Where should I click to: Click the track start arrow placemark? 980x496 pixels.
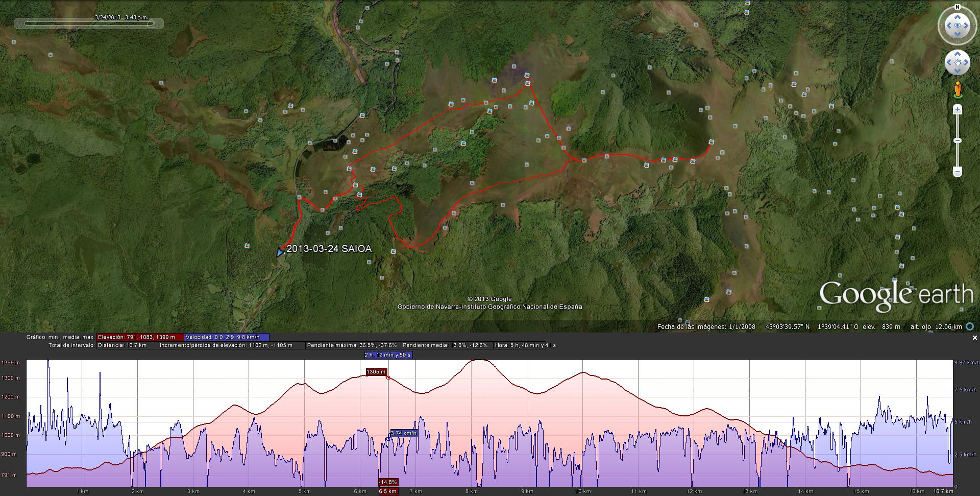(280, 252)
